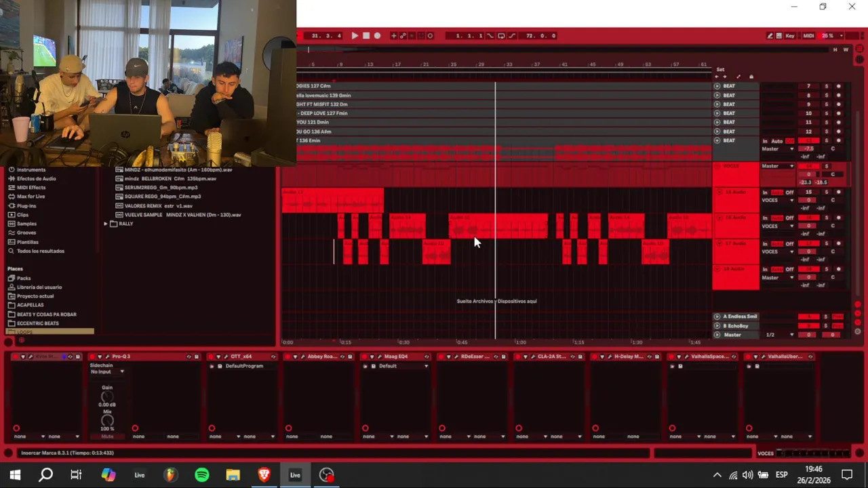Adjust the BEAT track volume -7.5 slider

pos(809,148)
